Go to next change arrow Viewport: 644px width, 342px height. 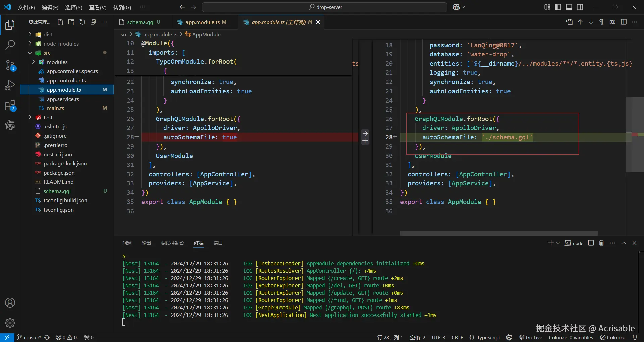591,22
